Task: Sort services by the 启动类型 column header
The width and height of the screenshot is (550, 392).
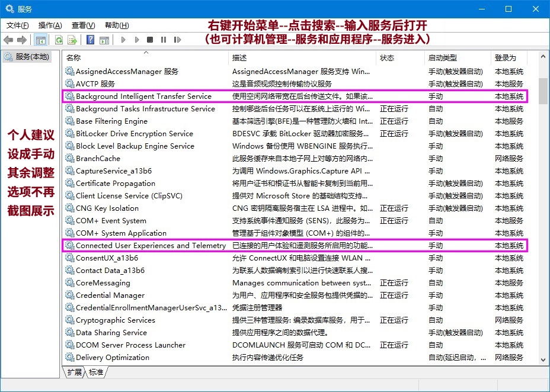Action: [x=458, y=58]
